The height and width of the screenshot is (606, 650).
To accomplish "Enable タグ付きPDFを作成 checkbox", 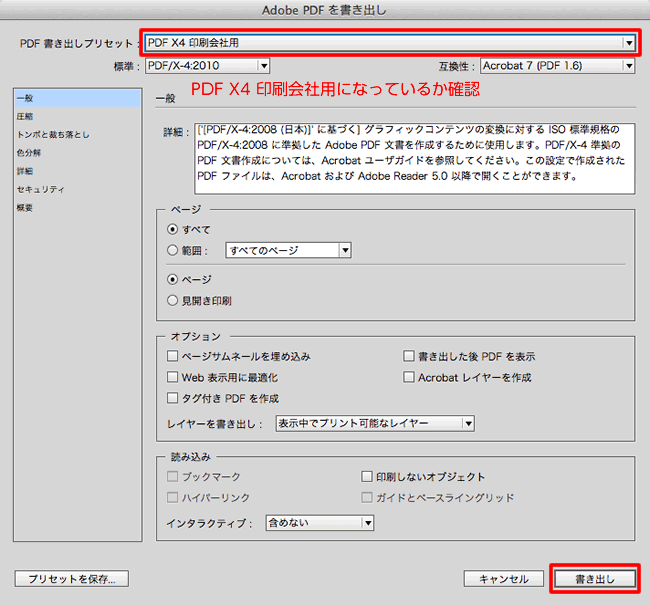I will pos(172,398).
